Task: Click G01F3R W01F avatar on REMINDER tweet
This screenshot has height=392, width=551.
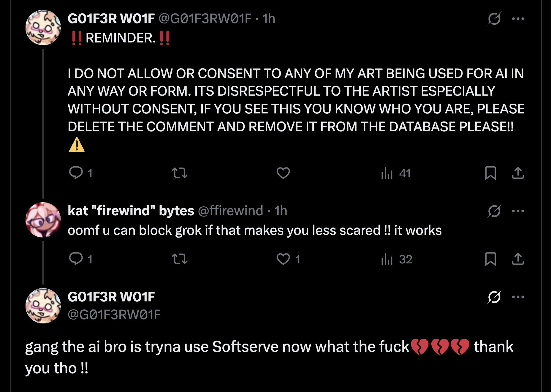Action: click(x=43, y=27)
